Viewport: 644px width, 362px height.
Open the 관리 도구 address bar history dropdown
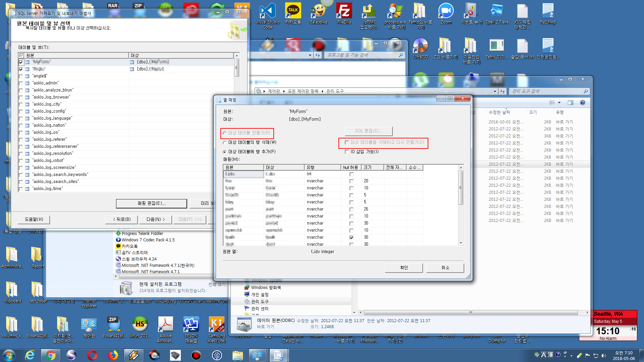point(495,91)
